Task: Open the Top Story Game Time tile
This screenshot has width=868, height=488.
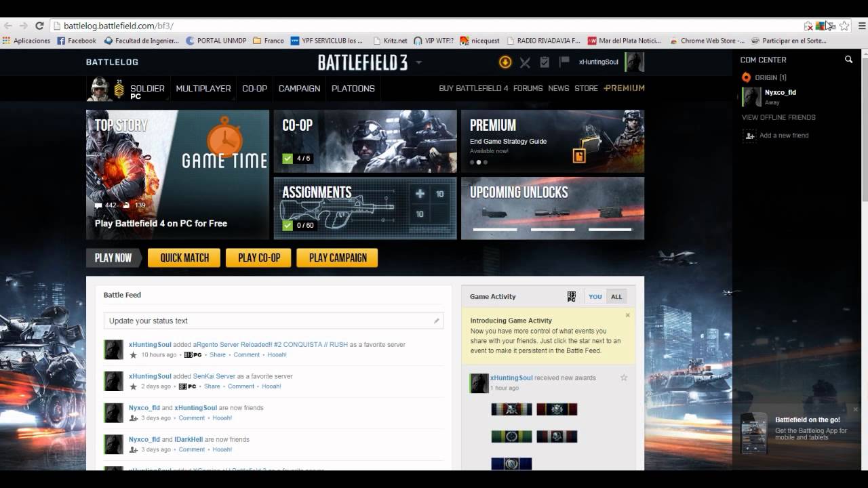Action: [178, 175]
